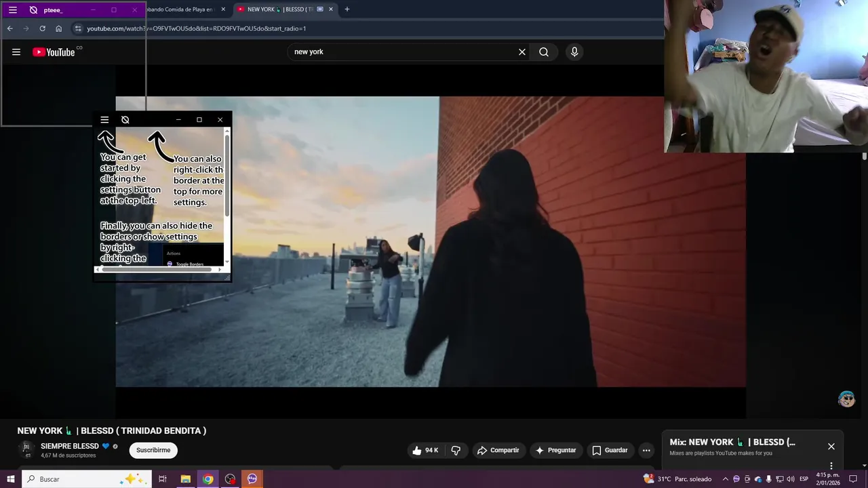The height and width of the screenshot is (488, 868).
Task: Save the video with Guardar
Action: tap(610, 450)
